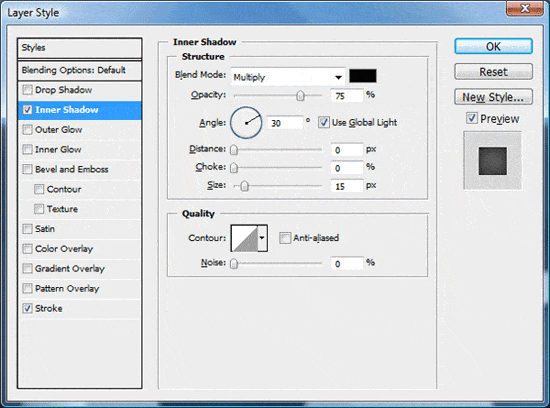Click the OK button
Viewport: 550px width, 408px height.
click(x=493, y=46)
